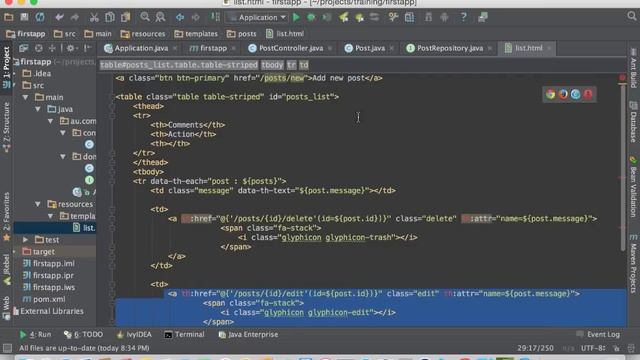
Task: Expand the test folder in tree
Action: [x=25, y=240]
